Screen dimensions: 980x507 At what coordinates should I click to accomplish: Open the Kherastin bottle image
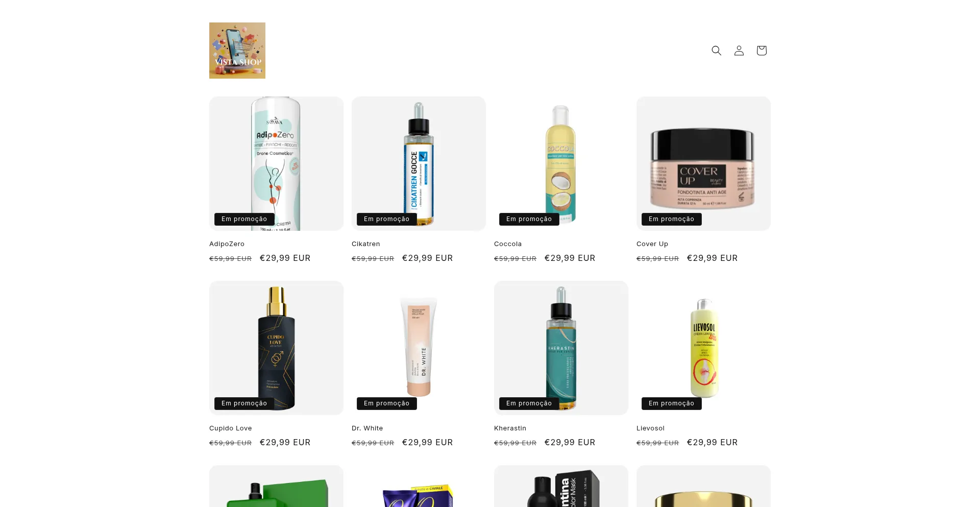point(561,348)
